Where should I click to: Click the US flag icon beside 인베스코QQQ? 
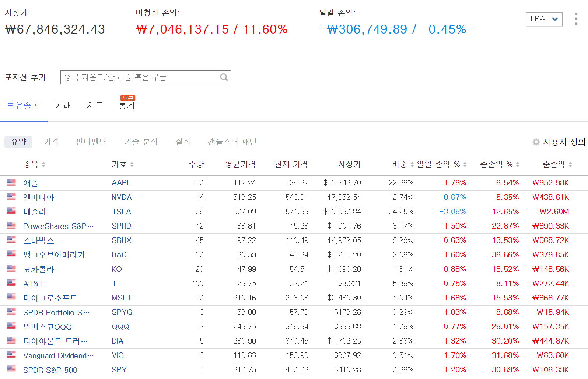(x=11, y=326)
